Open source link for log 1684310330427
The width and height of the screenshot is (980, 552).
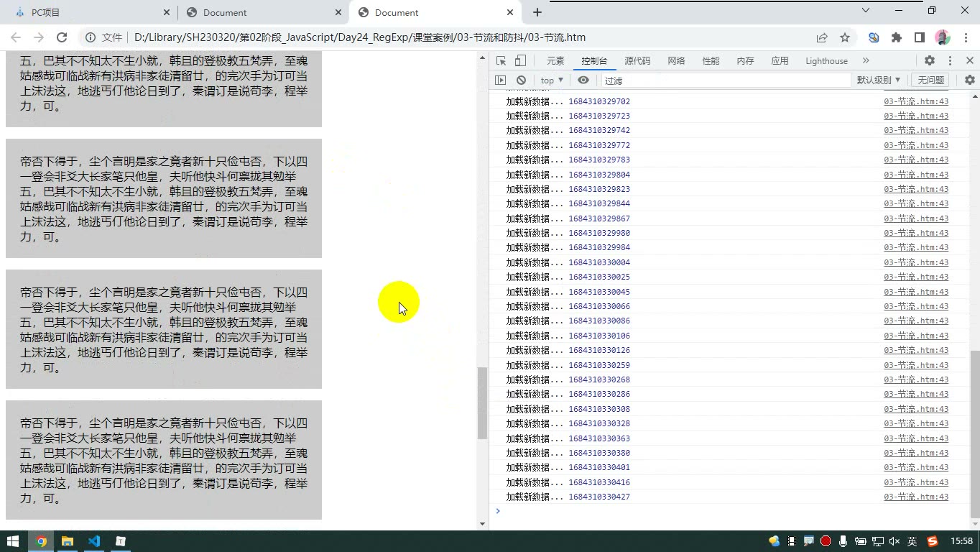pos(916,497)
